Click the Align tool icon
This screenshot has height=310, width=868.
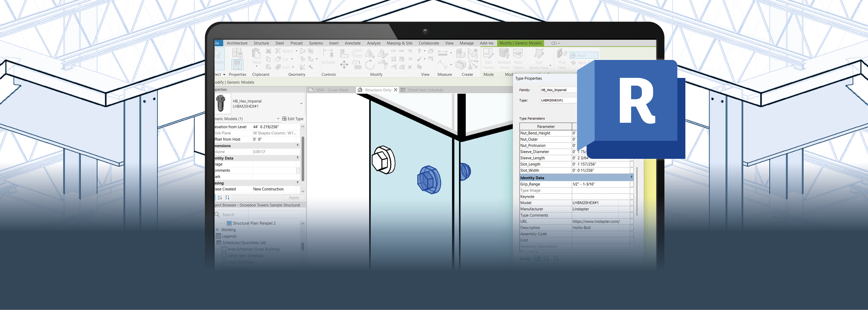(x=344, y=53)
